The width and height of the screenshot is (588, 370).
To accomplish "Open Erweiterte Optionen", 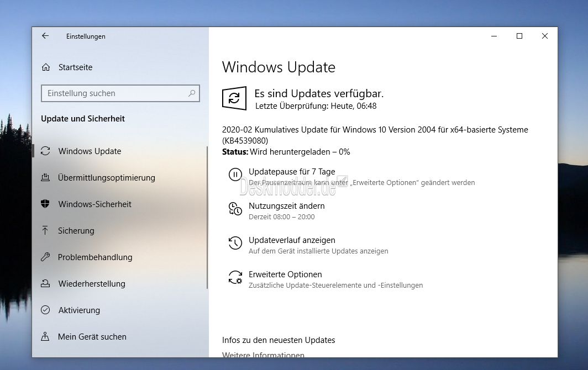I will [285, 274].
